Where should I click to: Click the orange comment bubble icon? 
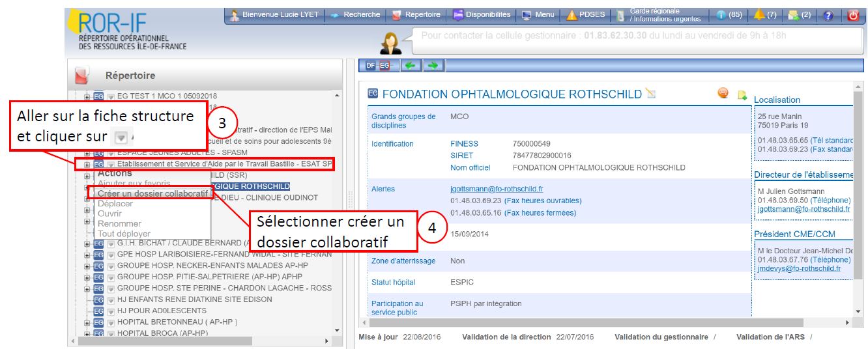(723, 94)
